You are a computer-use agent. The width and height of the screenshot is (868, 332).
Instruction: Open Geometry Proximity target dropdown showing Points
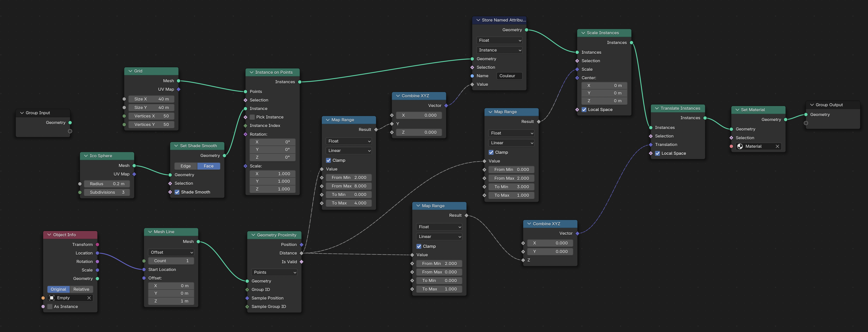coord(274,272)
